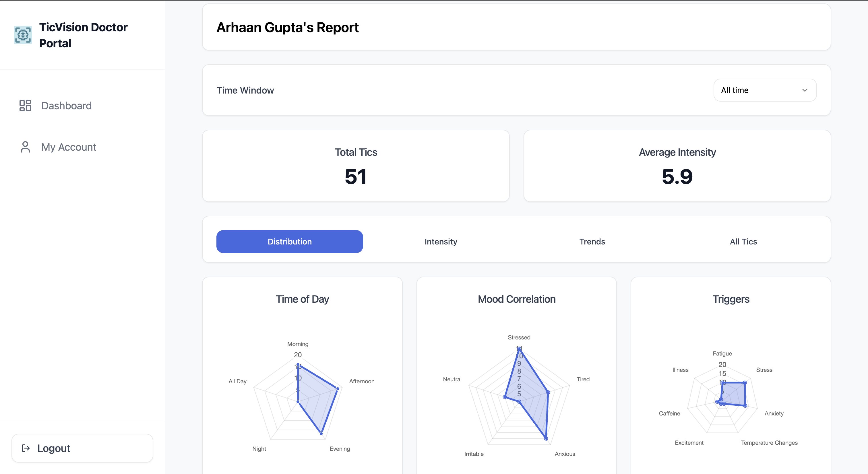
Task: Click the Evening data point on radar
Action: tap(321, 434)
